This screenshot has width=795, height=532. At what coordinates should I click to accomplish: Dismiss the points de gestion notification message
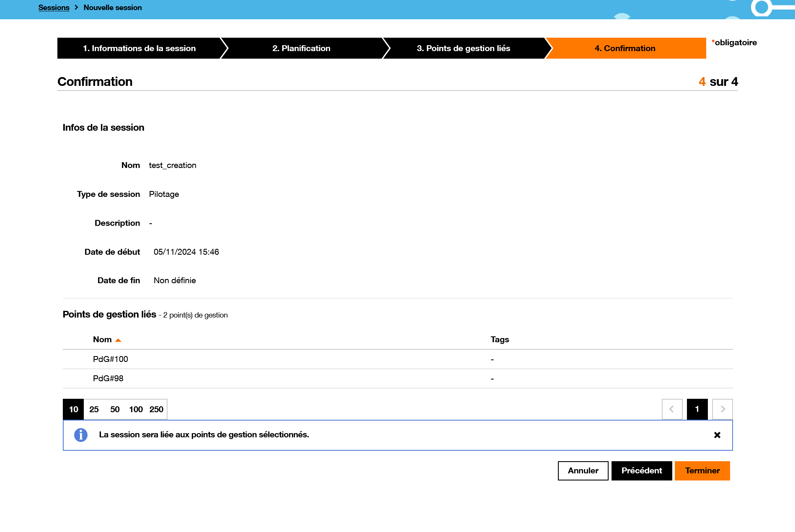[717, 435]
